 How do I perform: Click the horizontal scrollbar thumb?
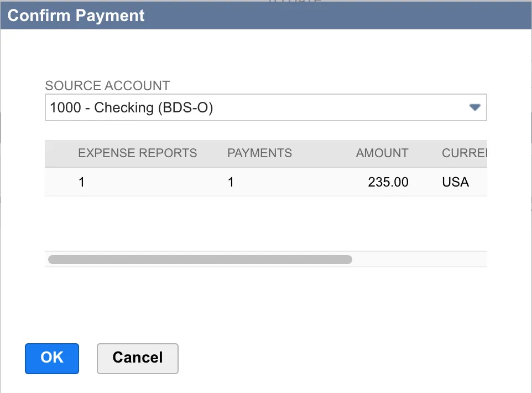[x=200, y=260]
